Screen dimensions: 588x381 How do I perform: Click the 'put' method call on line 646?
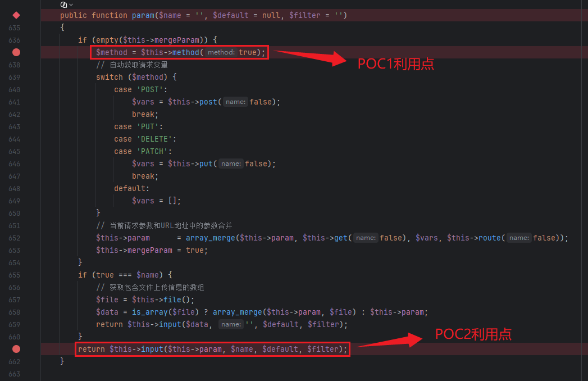(x=206, y=164)
